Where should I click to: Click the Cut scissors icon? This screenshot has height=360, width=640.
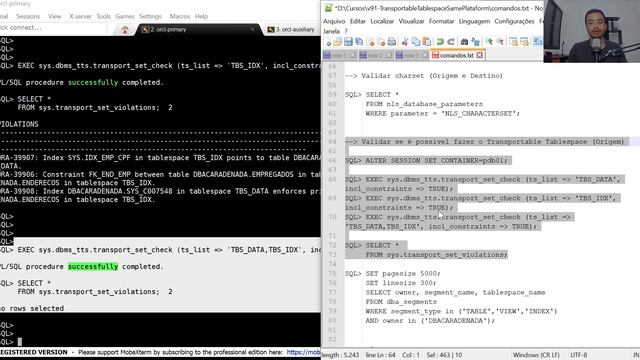point(405,42)
